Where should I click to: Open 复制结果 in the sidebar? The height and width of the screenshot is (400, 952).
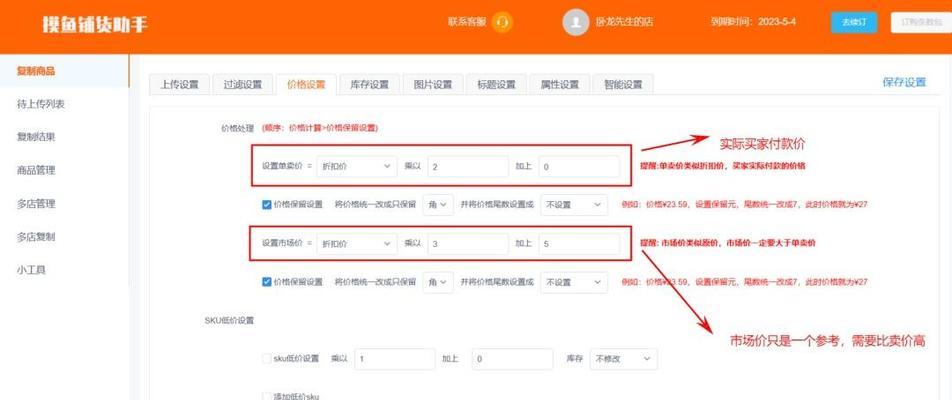[x=64, y=137]
